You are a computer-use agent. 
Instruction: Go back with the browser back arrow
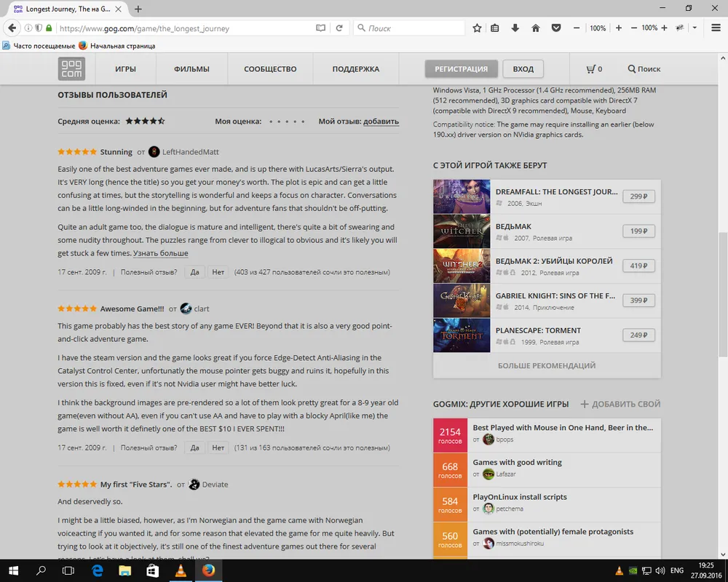(12, 28)
